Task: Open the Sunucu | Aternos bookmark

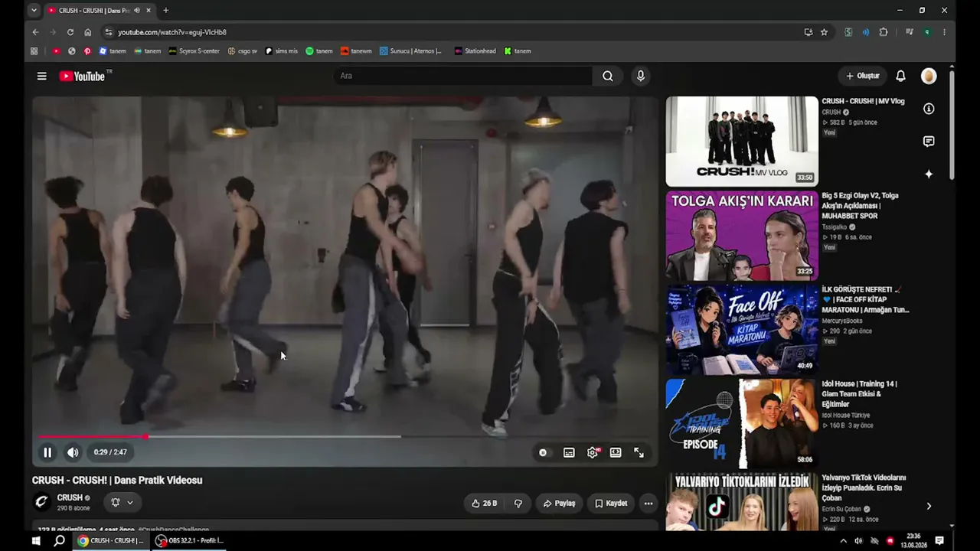Action: tap(411, 51)
